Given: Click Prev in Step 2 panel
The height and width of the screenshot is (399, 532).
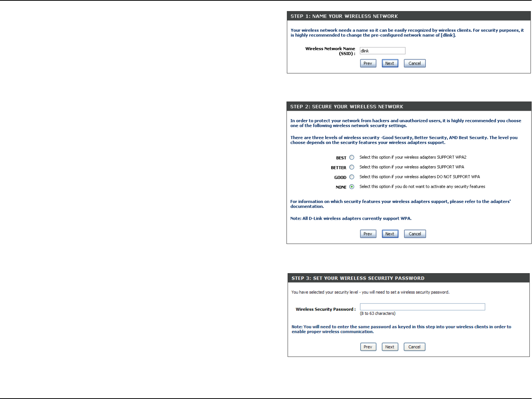Looking at the screenshot, I should [368, 234].
